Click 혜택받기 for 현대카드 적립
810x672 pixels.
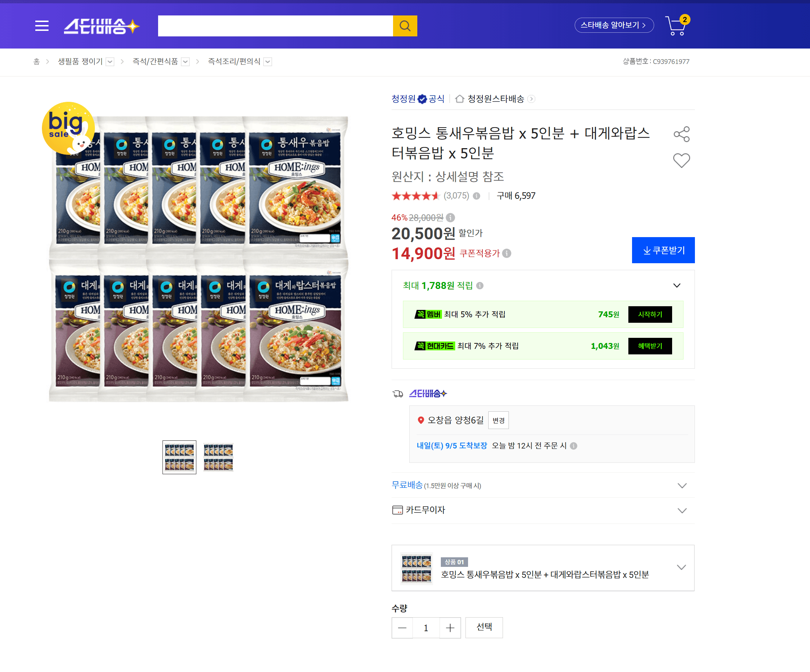point(650,346)
